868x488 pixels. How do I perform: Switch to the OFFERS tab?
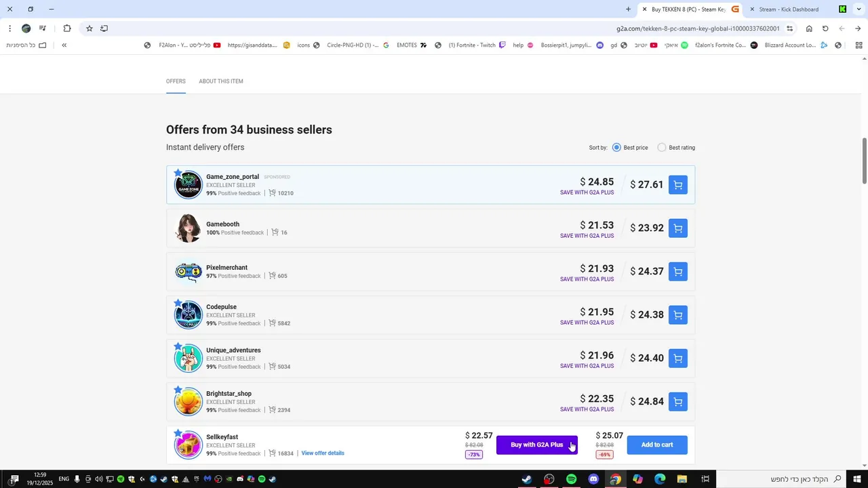[x=176, y=81]
